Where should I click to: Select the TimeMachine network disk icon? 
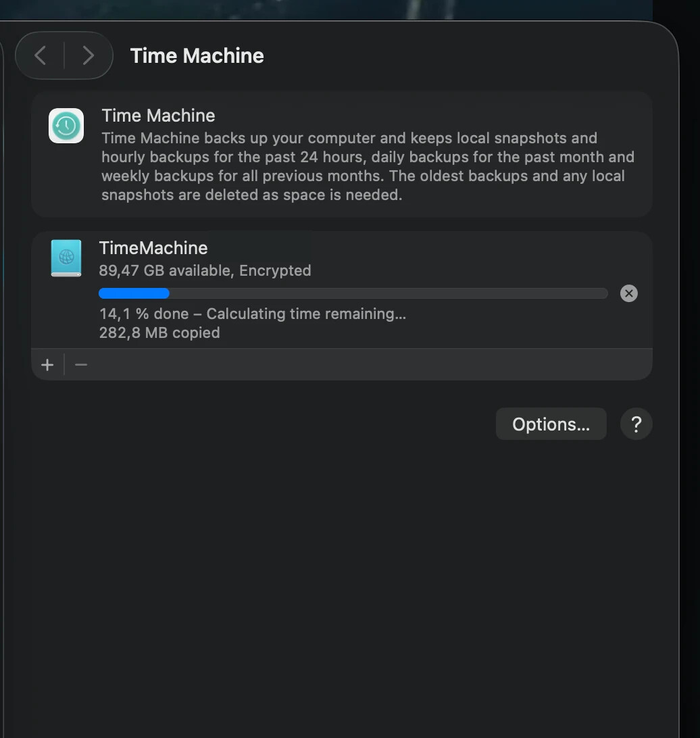(x=66, y=258)
